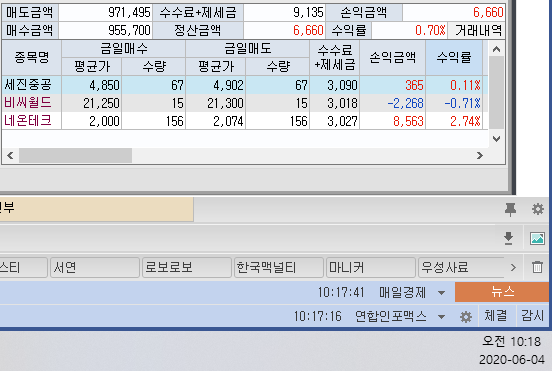Click the trash can delete icon

click(537, 267)
